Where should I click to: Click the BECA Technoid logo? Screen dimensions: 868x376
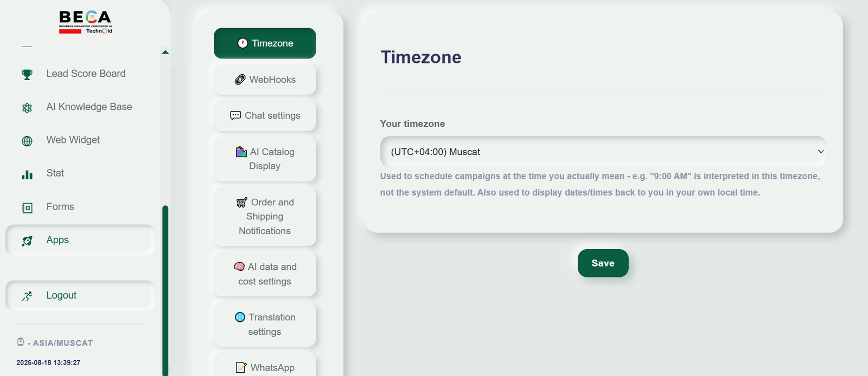(x=85, y=22)
